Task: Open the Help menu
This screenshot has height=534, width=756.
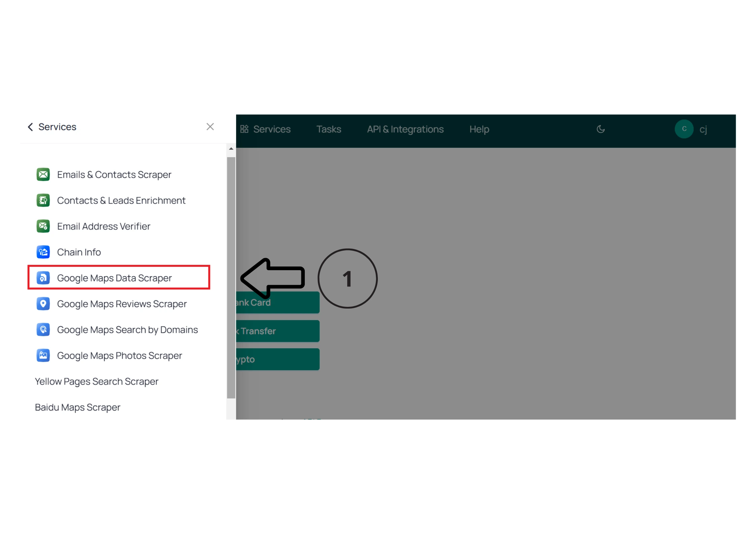Action: click(479, 129)
